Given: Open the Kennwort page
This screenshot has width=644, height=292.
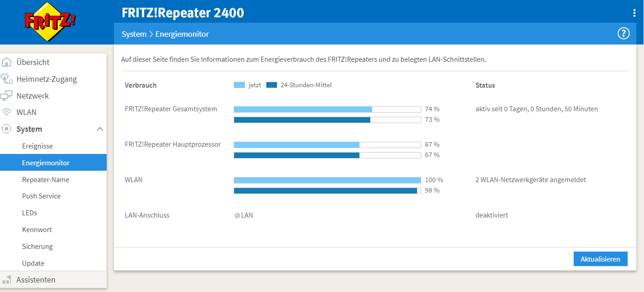Looking at the screenshot, I should point(37,229).
